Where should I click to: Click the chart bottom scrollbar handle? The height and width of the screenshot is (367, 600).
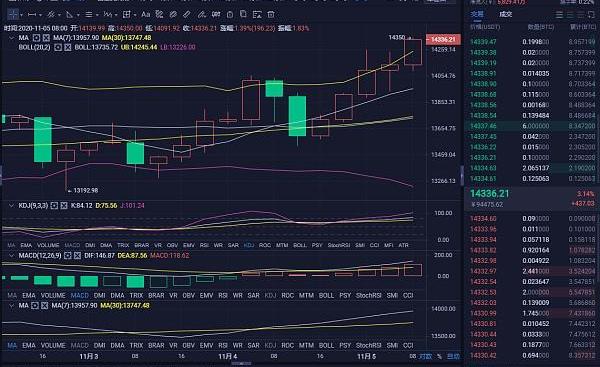pyautogui.click(x=241, y=364)
